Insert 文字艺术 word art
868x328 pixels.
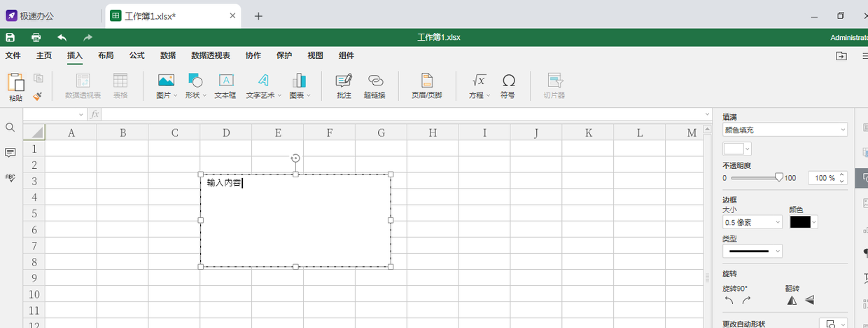click(263, 86)
